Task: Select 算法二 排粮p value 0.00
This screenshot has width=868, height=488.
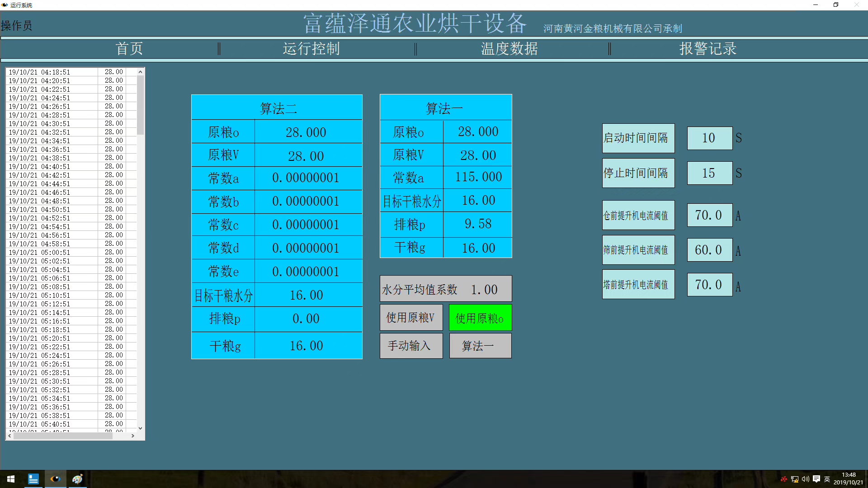Action: (x=308, y=319)
